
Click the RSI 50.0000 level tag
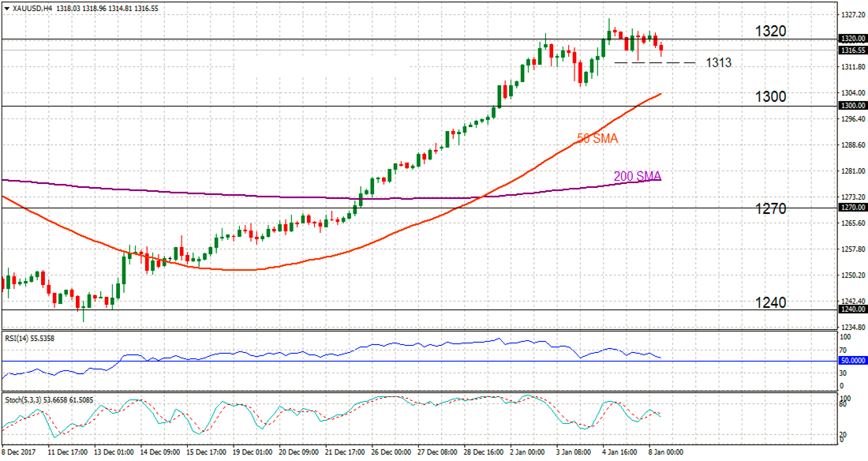point(852,362)
